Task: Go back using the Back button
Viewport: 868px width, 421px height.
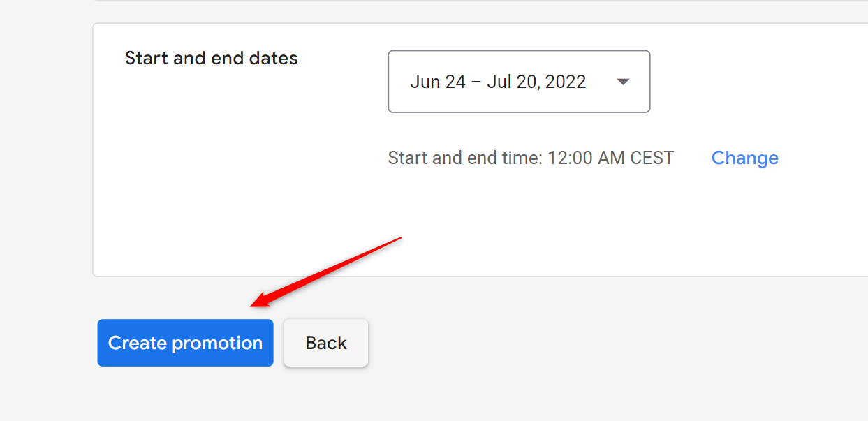Action: [x=326, y=343]
